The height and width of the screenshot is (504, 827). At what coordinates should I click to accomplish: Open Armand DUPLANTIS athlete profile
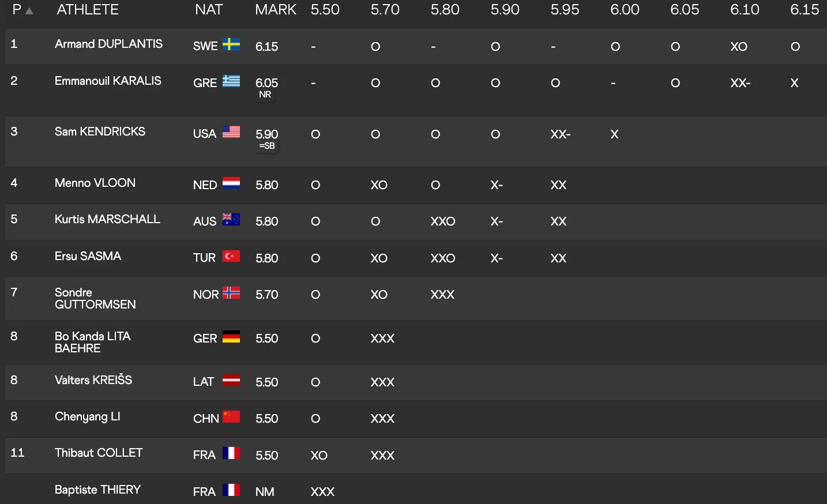(x=108, y=44)
